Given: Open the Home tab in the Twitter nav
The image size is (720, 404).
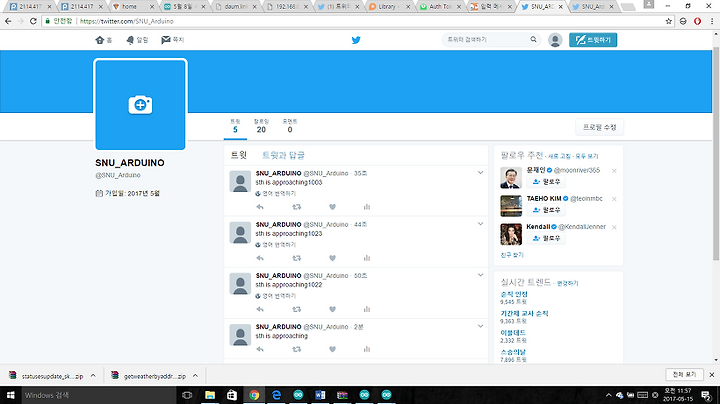Looking at the screenshot, I should 104,40.
